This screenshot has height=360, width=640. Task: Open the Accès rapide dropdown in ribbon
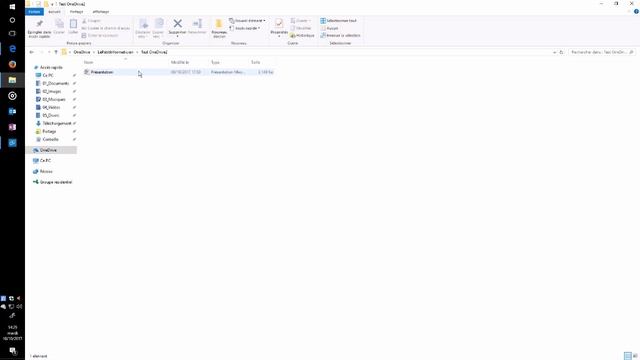(x=245, y=28)
